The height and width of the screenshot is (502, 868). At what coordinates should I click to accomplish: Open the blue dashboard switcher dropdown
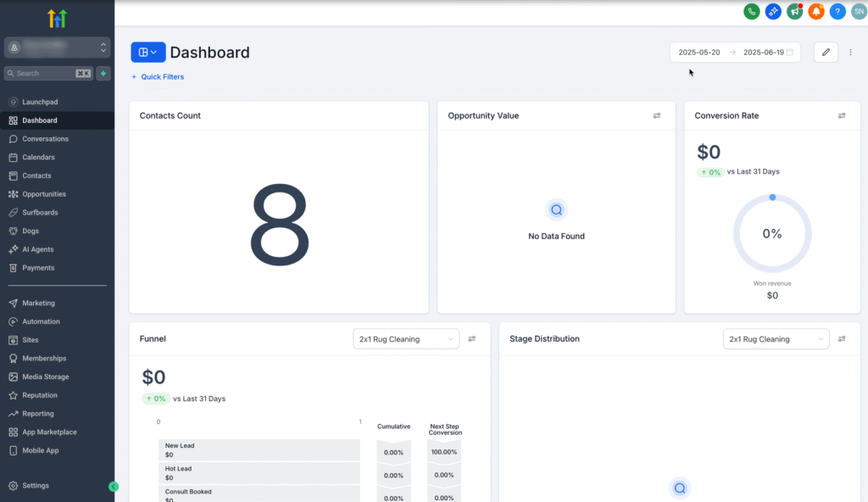coord(147,53)
